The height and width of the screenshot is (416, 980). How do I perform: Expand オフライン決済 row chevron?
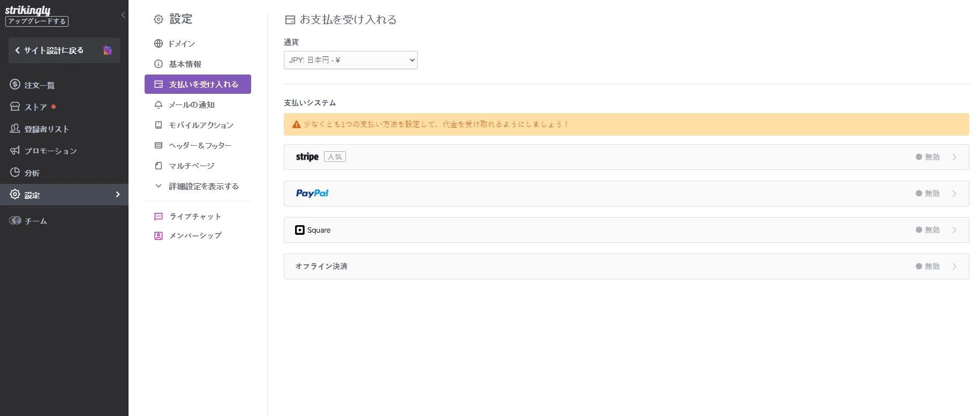click(x=954, y=266)
